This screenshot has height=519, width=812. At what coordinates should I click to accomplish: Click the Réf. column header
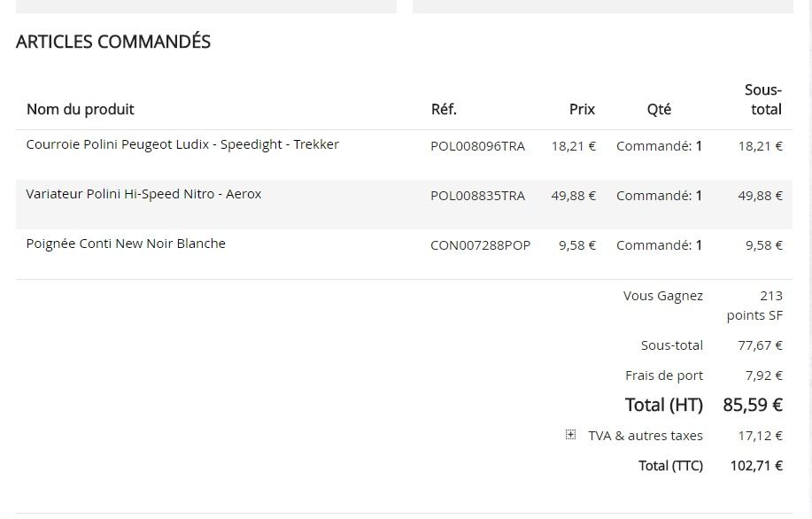(x=444, y=109)
